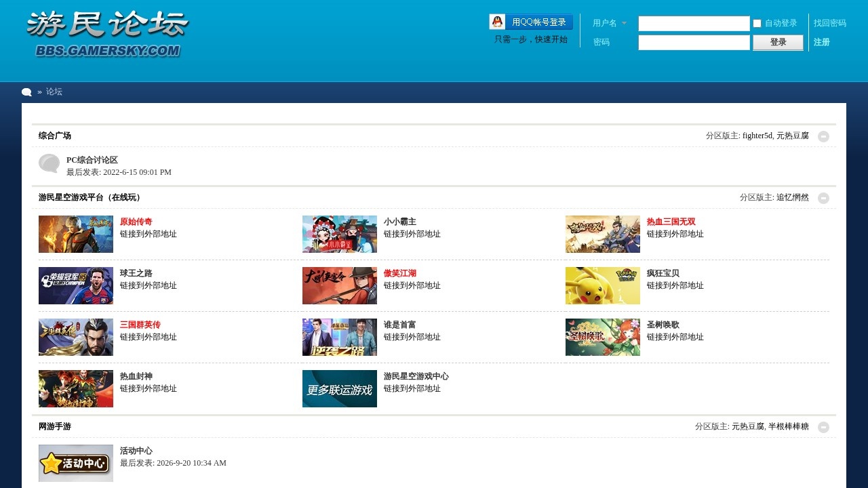
Task: Open the 疯狂宝贝 Pikachu thumbnail
Action: point(603,285)
